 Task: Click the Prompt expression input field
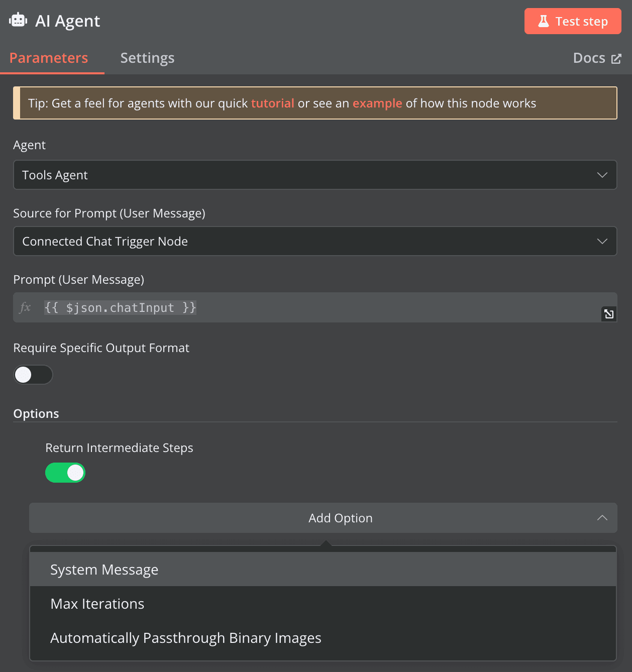pos(315,307)
